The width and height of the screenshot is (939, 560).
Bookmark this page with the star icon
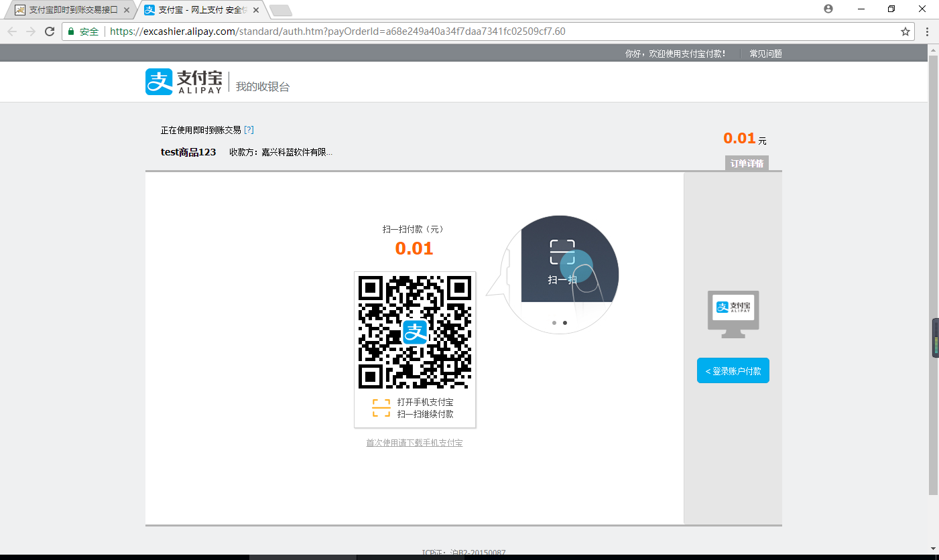905,31
